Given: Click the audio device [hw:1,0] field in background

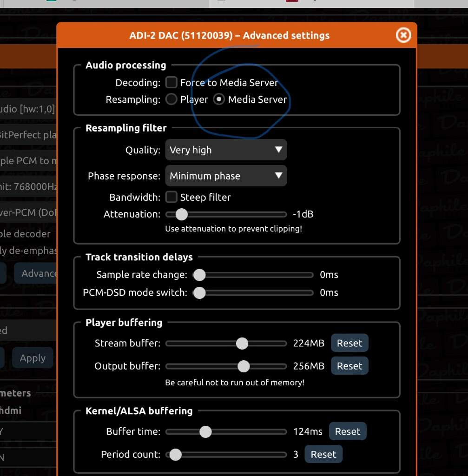Looking at the screenshot, I should click(x=28, y=109).
